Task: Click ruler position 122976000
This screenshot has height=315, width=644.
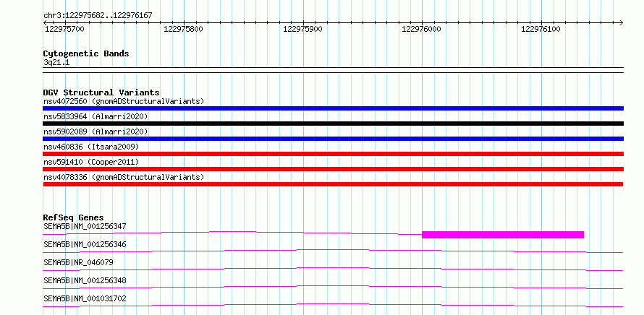Action: (x=421, y=30)
